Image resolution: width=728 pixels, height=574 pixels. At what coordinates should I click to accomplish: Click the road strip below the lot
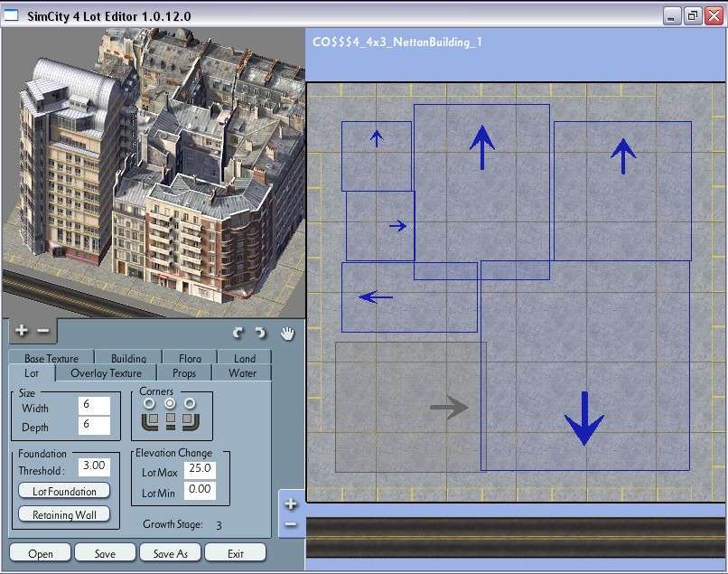click(x=516, y=537)
